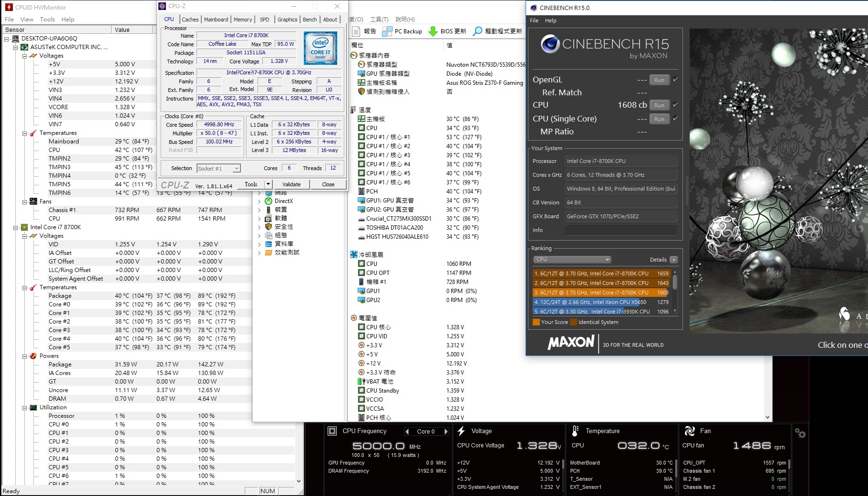Image resolution: width=868 pixels, height=496 pixels.
Task: Click the CPU Frequency chip icon
Action: tap(332, 431)
